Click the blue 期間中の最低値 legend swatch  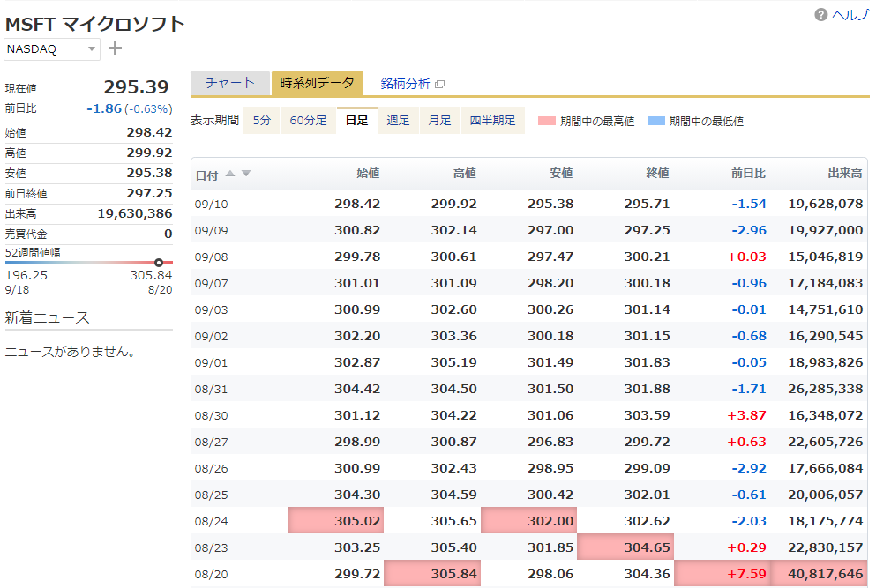(x=655, y=121)
